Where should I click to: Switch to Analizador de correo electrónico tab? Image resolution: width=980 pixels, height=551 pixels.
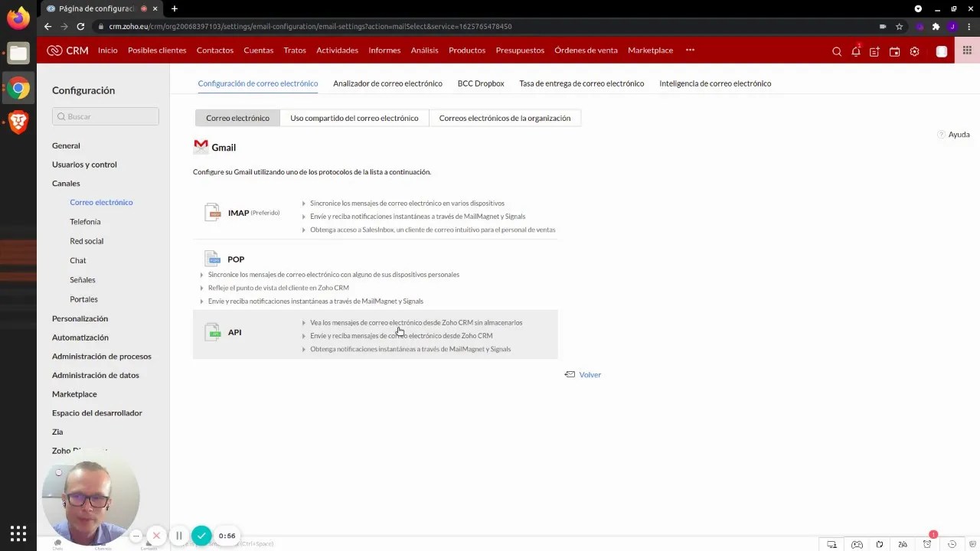pos(387,83)
